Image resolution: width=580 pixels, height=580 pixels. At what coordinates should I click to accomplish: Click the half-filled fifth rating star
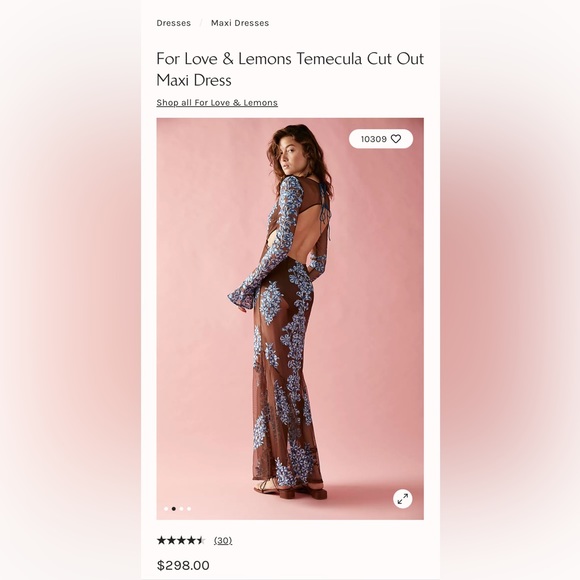pyautogui.click(x=200, y=540)
